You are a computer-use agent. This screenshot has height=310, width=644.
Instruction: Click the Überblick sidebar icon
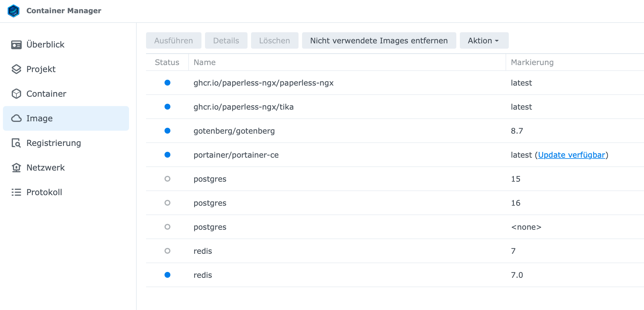click(16, 45)
